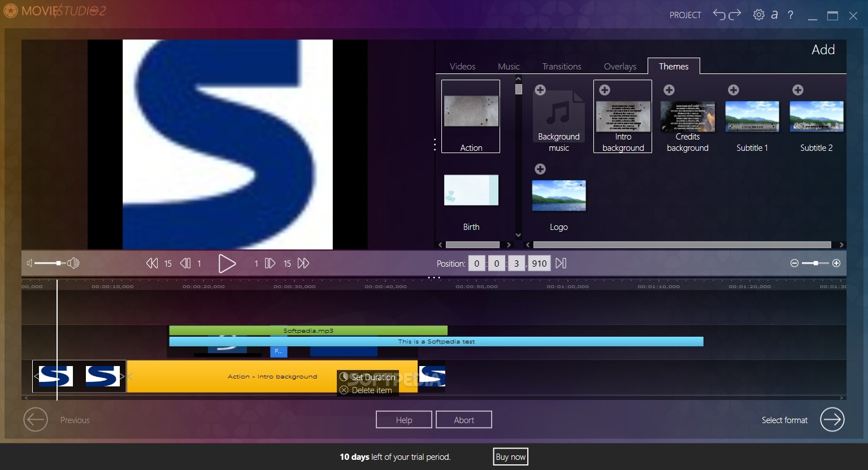Click the redo arrow icon
The height and width of the screenshot is (470, 868).
pos(735,15)
